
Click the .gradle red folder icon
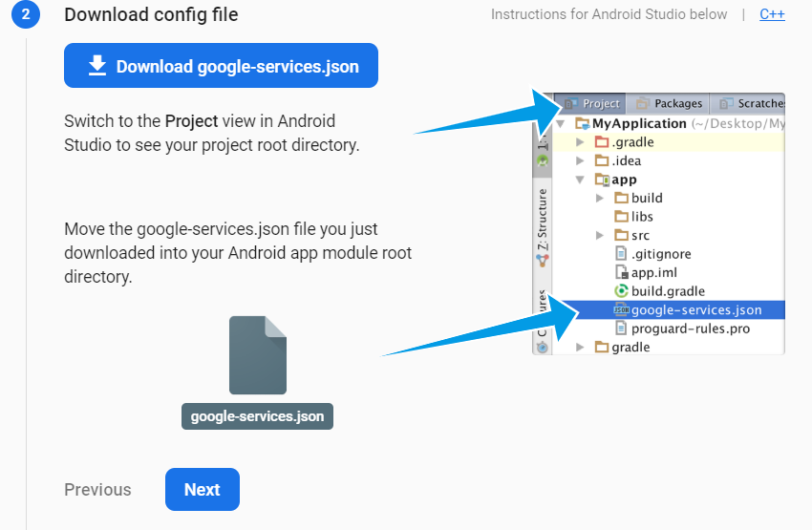tap(601, 142)
